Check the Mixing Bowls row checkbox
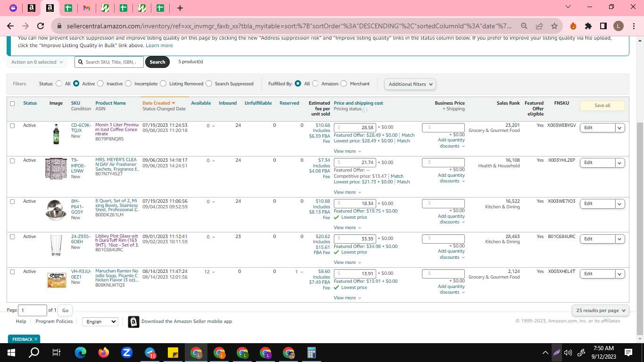The width and height of the screenshot is (644, 362). tap(12, 202)
